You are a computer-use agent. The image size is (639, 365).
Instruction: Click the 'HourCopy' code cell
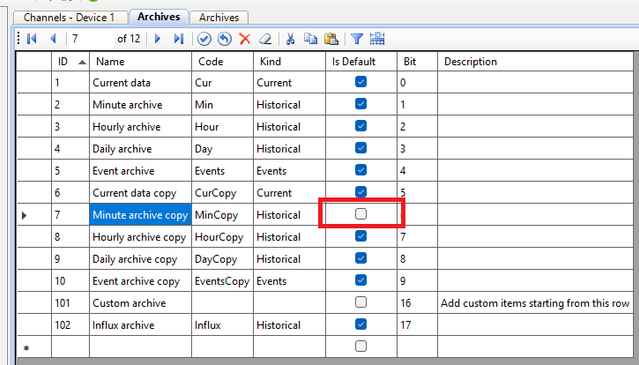pyautogui.click(x=223, y=237)
